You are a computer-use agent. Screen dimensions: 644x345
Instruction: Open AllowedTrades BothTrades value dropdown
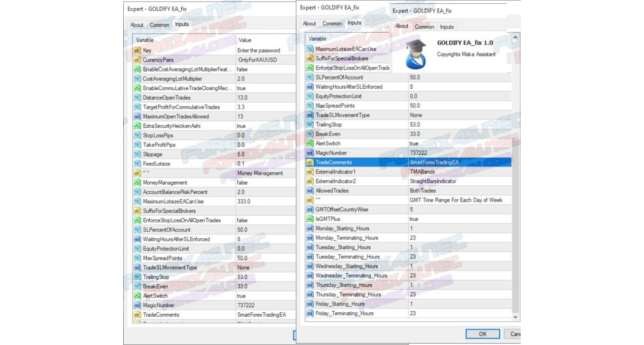click(x=459, y=190)
